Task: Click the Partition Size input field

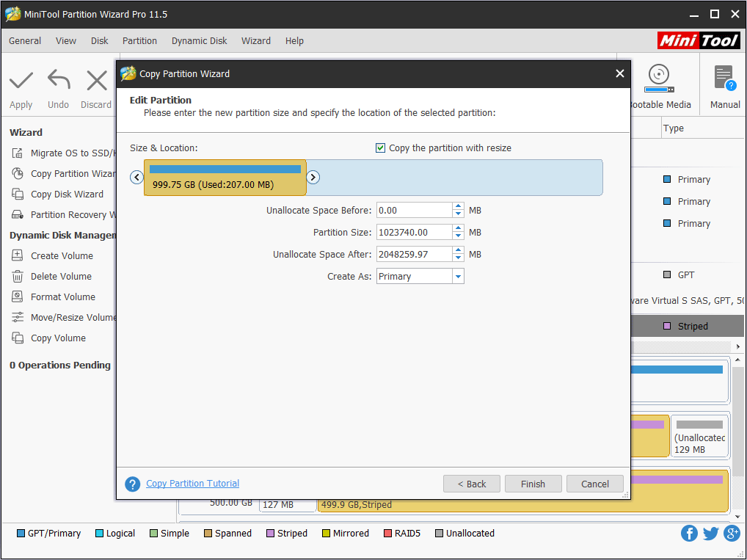Action: point(414,232)
